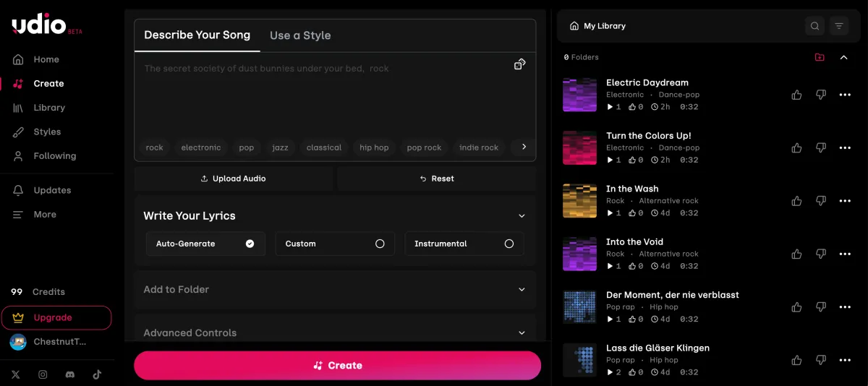Open the Discord link icon
868x386 pixels.
[x=70, y=374]
